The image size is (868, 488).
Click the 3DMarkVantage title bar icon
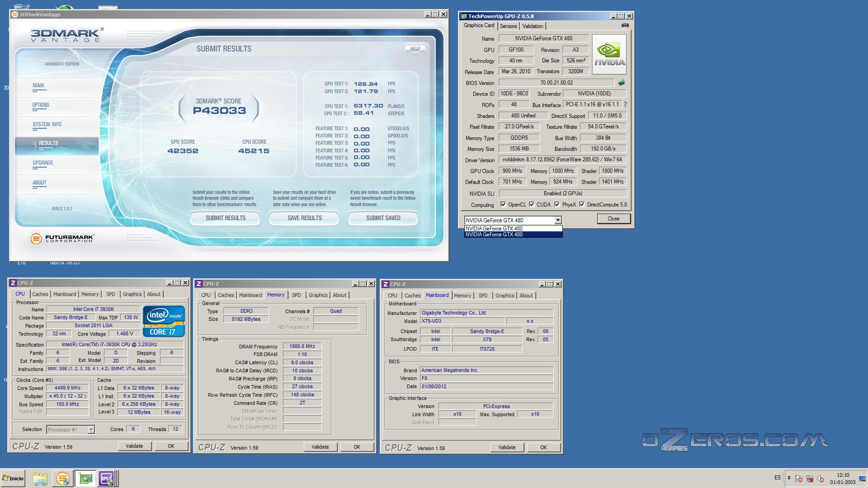[14, 14]
